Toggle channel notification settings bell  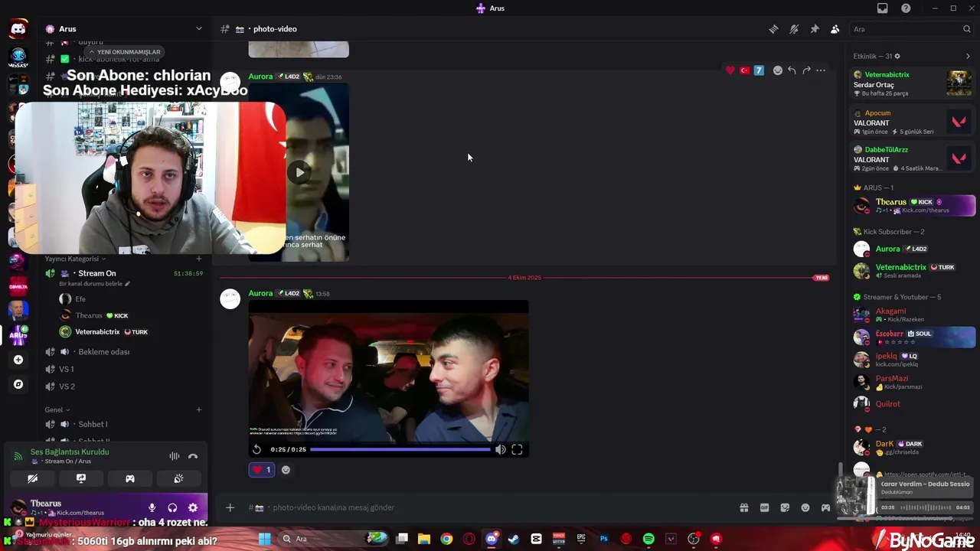[x=794, y=29]
